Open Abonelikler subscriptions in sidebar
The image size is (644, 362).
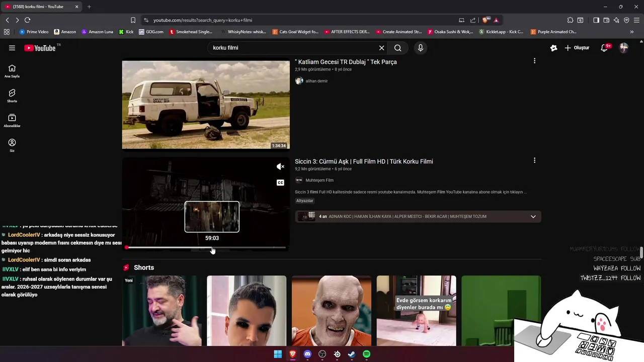[12, 121]
